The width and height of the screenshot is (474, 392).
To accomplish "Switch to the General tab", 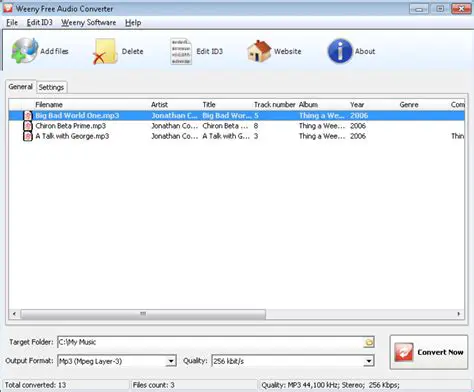I will (21, 87).
